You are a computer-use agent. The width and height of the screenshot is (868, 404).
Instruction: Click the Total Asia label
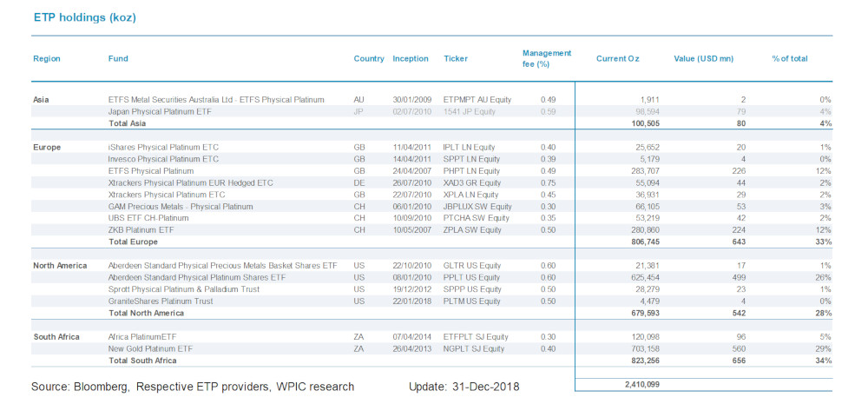pos(127,123)
